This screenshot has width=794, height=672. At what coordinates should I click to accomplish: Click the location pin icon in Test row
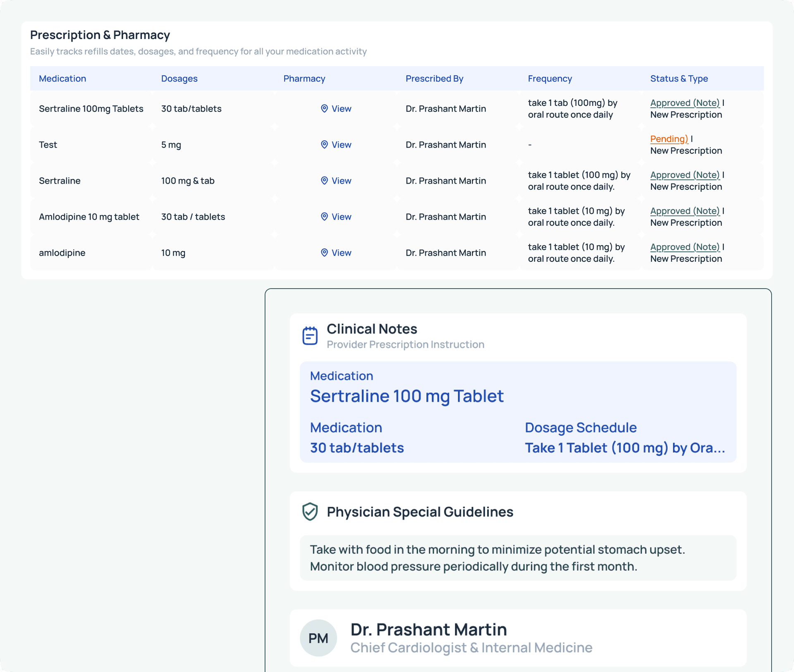pos(324,144)
